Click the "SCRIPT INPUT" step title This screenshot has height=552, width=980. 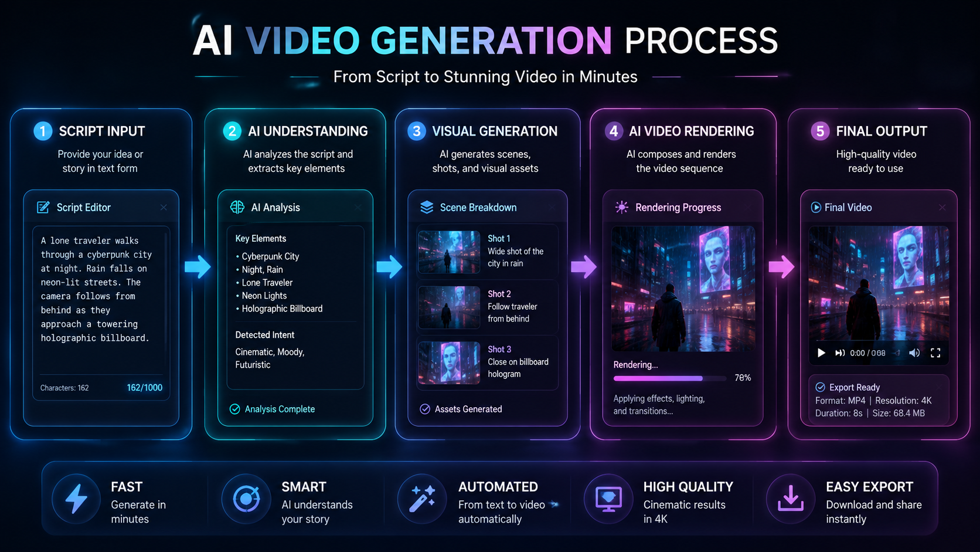pyautogui.click(x=102, y=131)
